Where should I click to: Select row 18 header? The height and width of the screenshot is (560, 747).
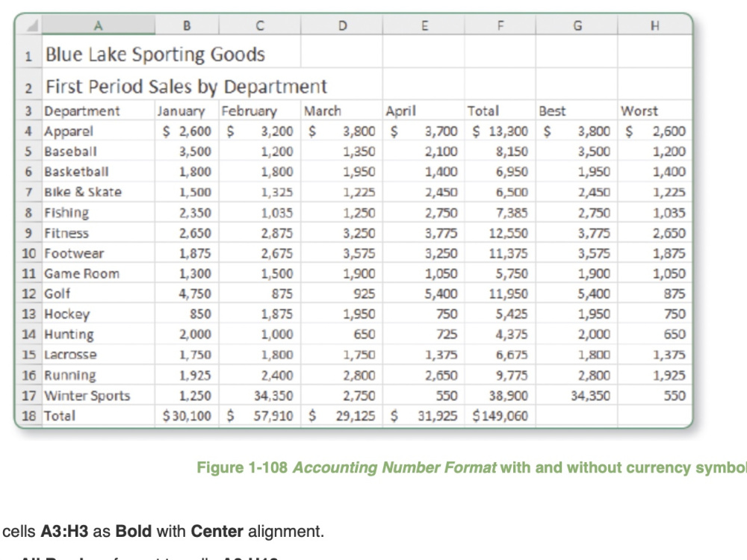pos(28,416)
